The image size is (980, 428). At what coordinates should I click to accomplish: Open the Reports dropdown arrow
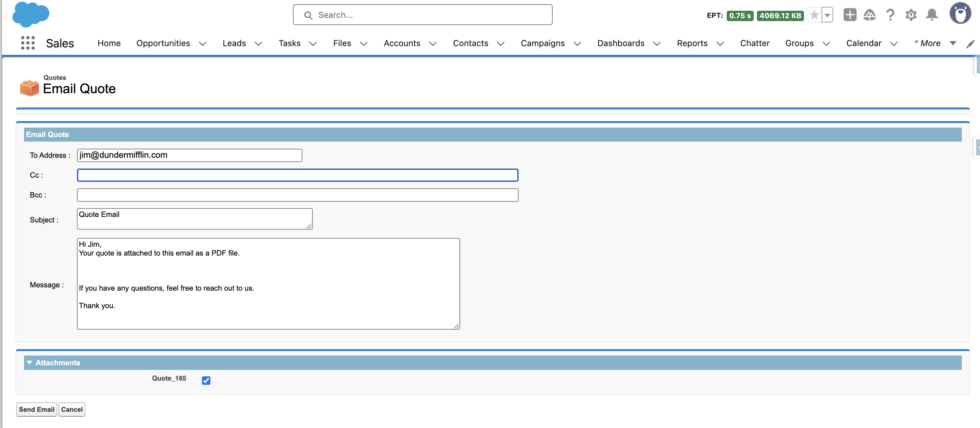(x=721, y=44)
